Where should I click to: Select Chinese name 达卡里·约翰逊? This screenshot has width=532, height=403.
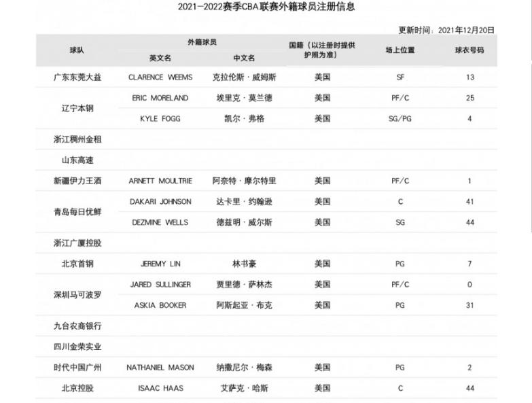coord(245,201)
